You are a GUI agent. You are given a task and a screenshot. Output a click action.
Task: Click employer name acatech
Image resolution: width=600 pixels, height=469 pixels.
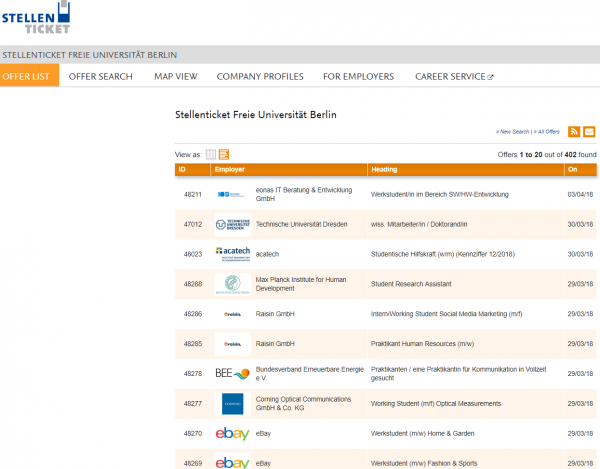coord(267,254)
